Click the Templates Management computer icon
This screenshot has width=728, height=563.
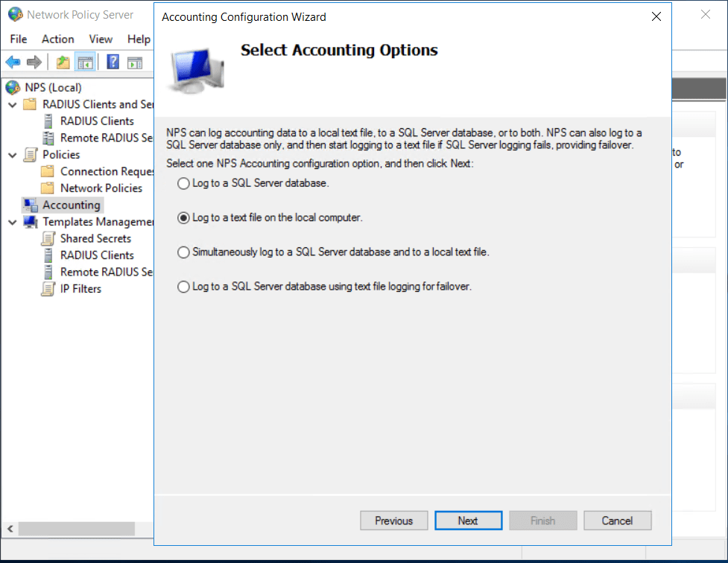point(31,221)
